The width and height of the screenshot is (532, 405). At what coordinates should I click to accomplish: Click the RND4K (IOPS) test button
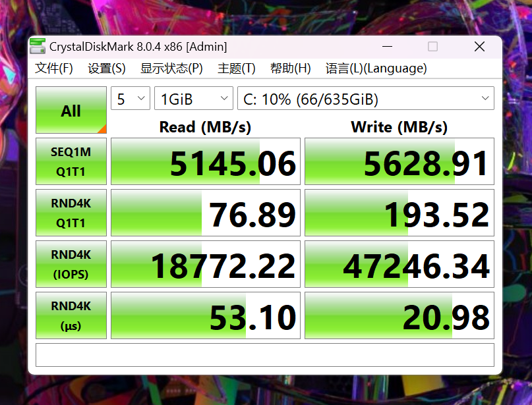(71, 264)
